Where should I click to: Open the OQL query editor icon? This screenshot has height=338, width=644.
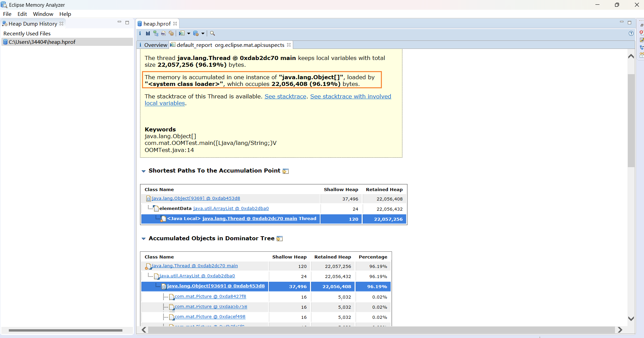click(x=163, y=33)
